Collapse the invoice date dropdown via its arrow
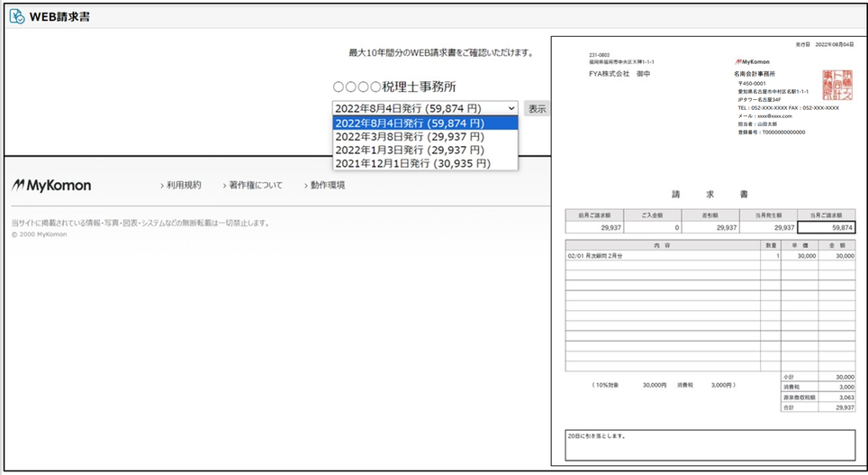This screenshot has width=868, height=475. tap(511, 108)
